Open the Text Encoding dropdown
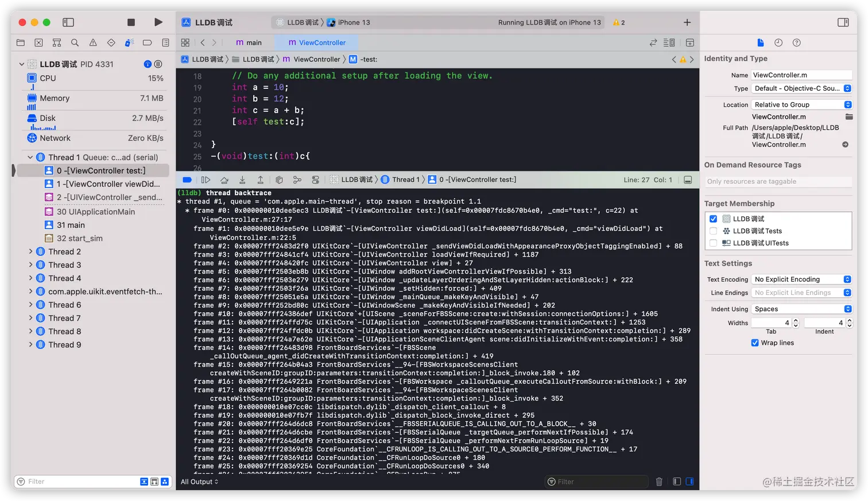Image resolution: width=868 pixels, height=501 pixels. (801, 279)
